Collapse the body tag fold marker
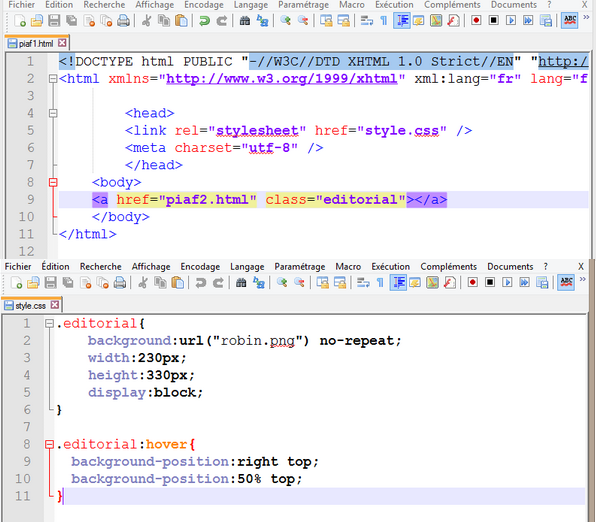This screenshot has width=596, height=522. 53,182
